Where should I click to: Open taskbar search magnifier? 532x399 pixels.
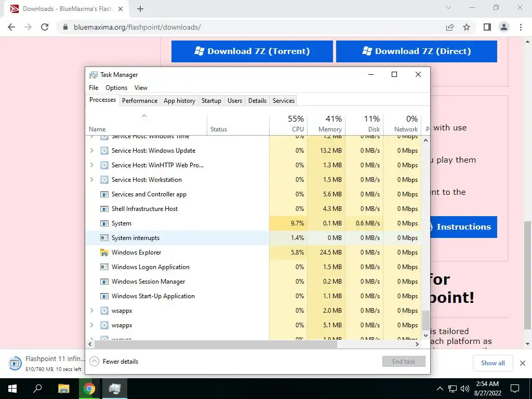pyautogui.click(x=37, y=389)
